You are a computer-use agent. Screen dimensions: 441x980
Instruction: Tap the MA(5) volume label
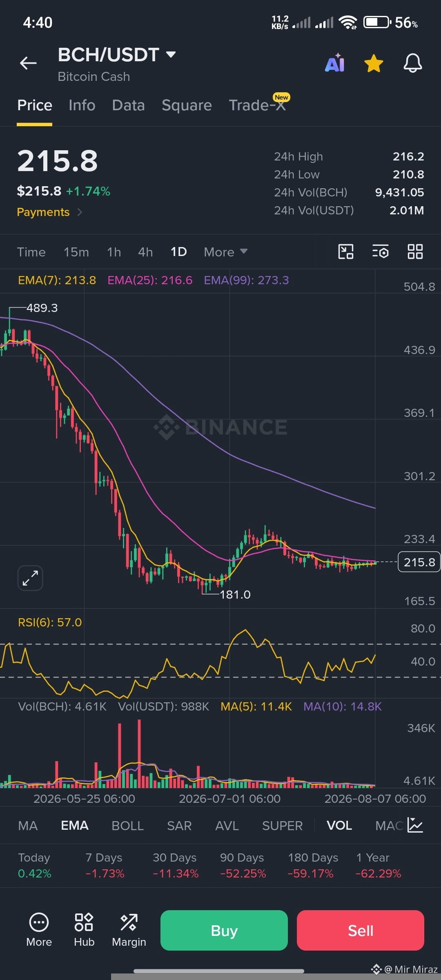pos(256,706)
